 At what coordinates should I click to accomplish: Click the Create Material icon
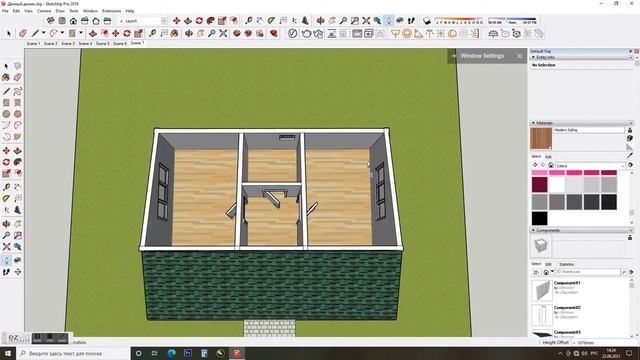[630, 138]
